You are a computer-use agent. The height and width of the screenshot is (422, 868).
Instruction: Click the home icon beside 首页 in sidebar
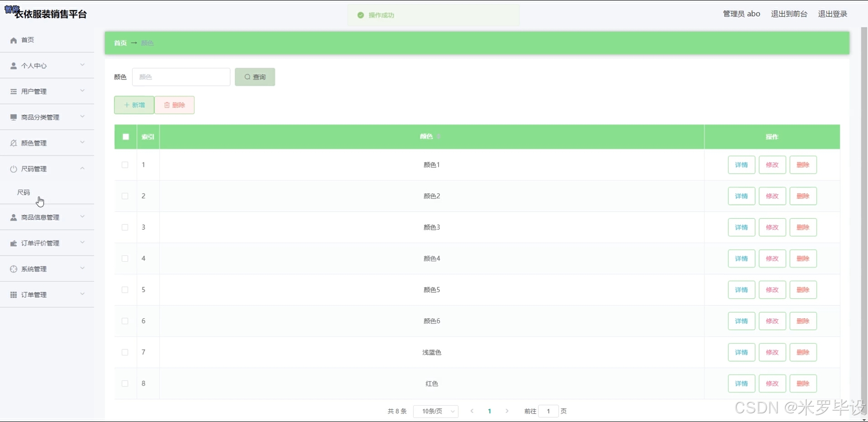coord(14,40)
